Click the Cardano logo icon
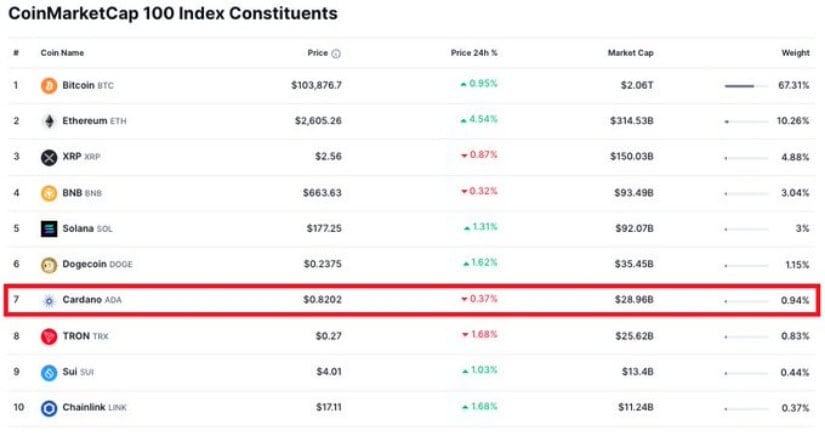Image resolution: width=825 pixels, height=436 pixels. click(49, 300)
